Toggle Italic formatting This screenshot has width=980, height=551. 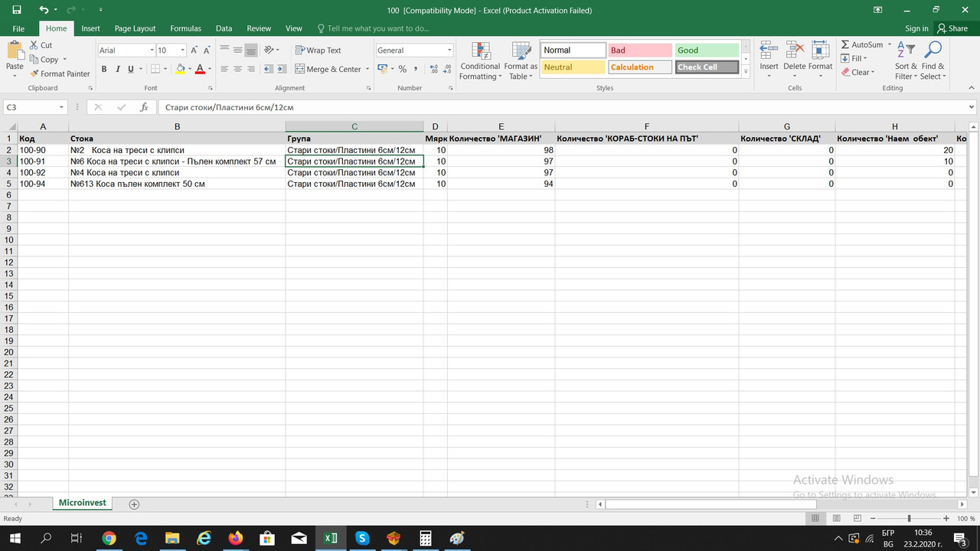coord(117,69)
